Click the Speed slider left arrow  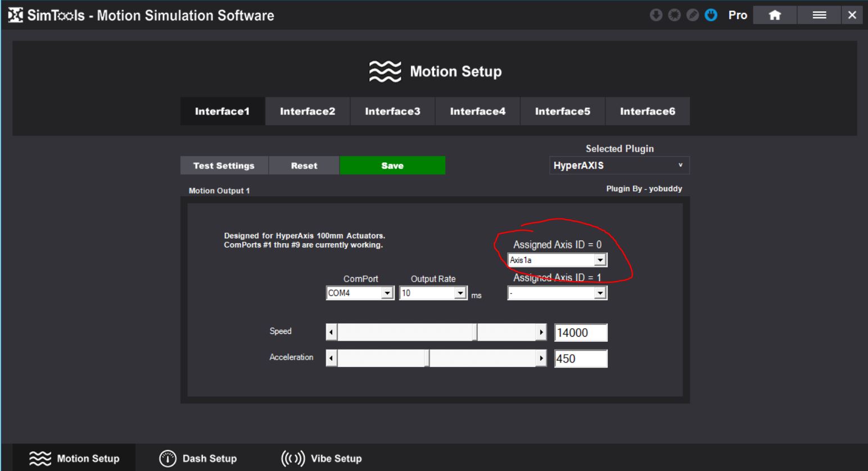coord(332,332)
